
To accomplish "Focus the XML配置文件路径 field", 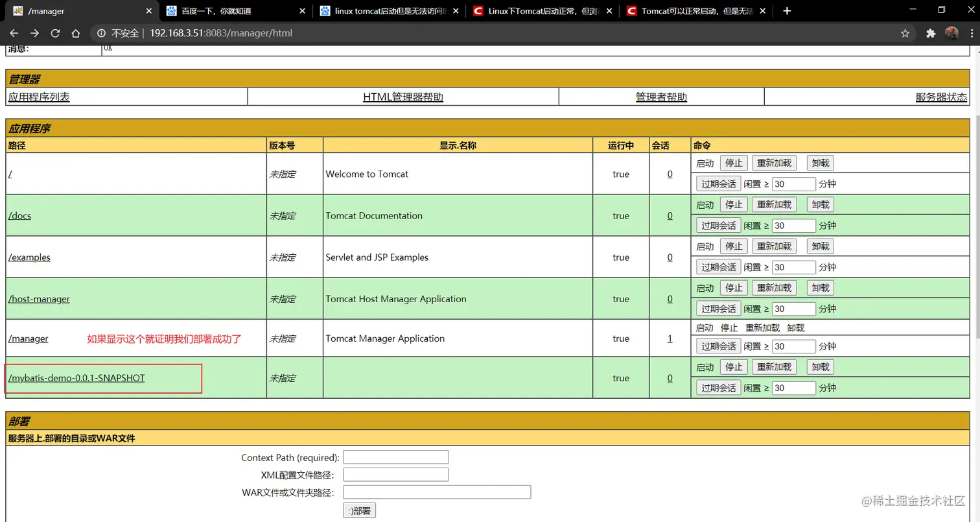I will point(396,475).
